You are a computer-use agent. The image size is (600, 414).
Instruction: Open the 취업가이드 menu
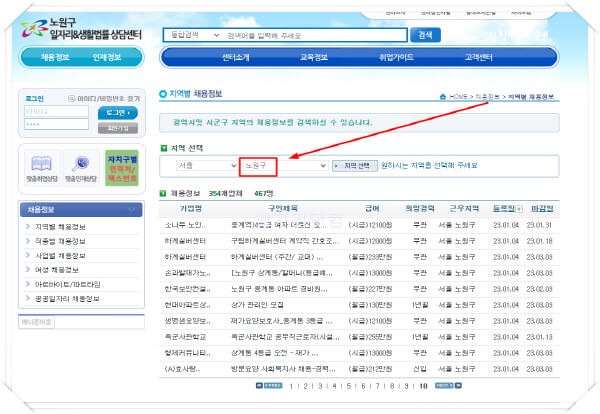pyautogui.click(x=396, y=57)
